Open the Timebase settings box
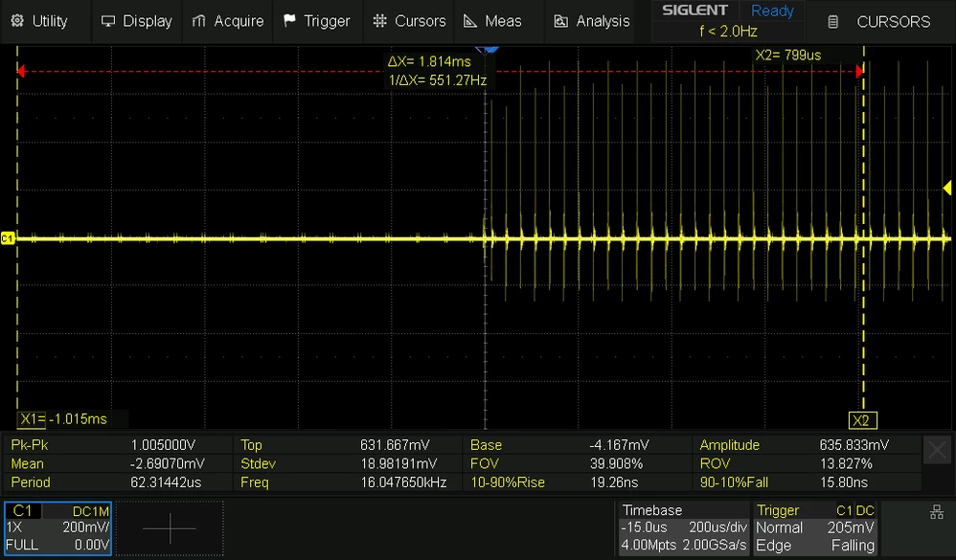The image size is (956, 560). (684, 527)
